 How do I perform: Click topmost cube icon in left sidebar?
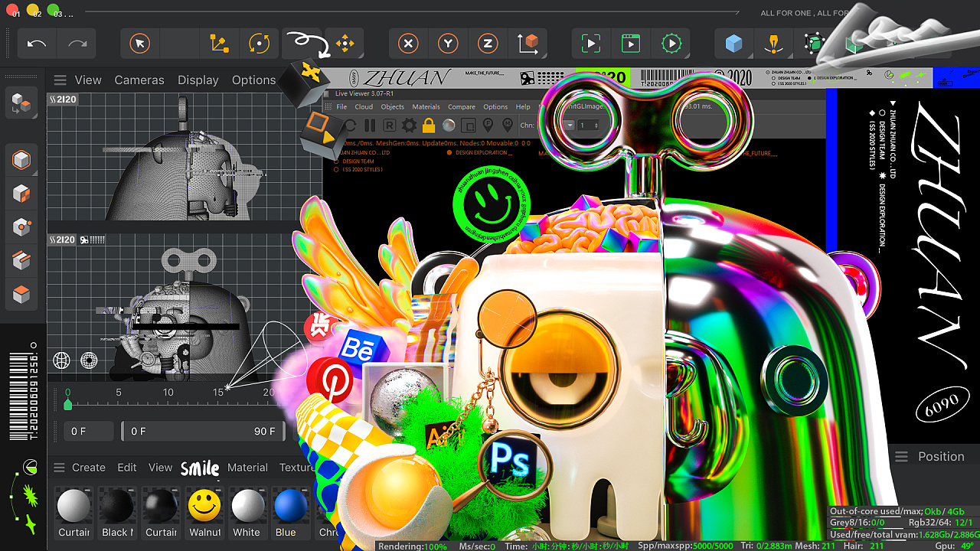coord(21,104)
